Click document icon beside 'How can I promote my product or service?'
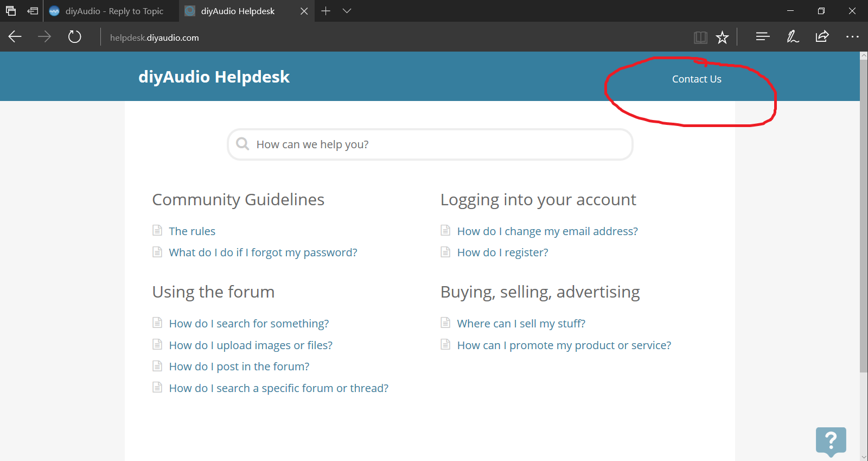 click(445, 344)
